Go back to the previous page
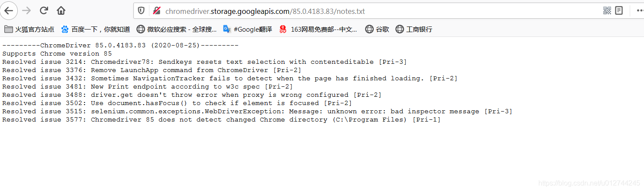The width and height of the screenshot is (644, 191). point(9,10)
